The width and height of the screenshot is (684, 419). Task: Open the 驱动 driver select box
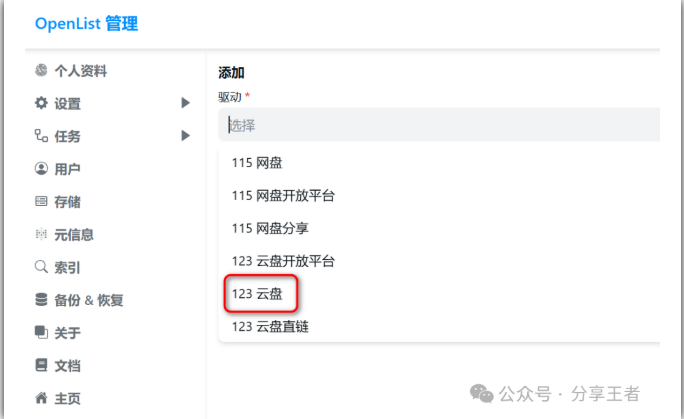440,125
